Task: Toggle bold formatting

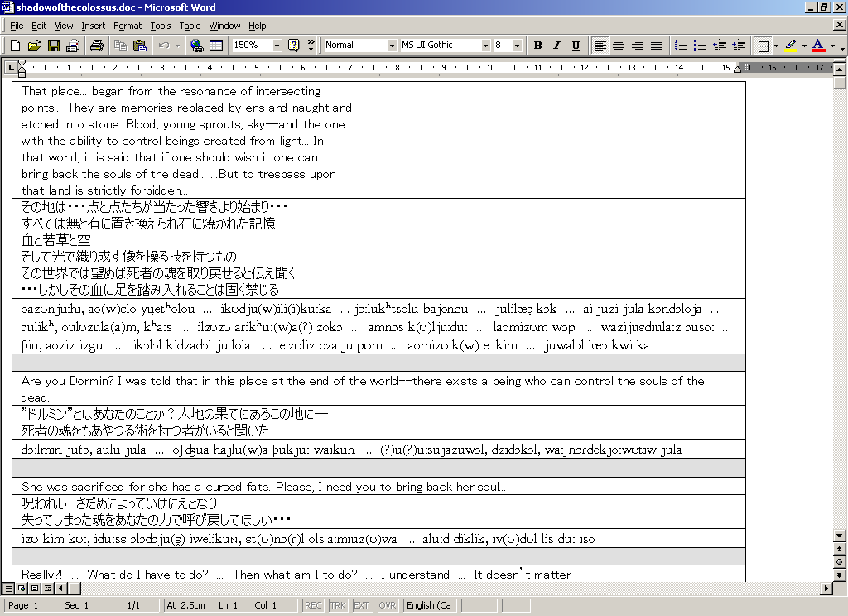Action: click(537, 46)
